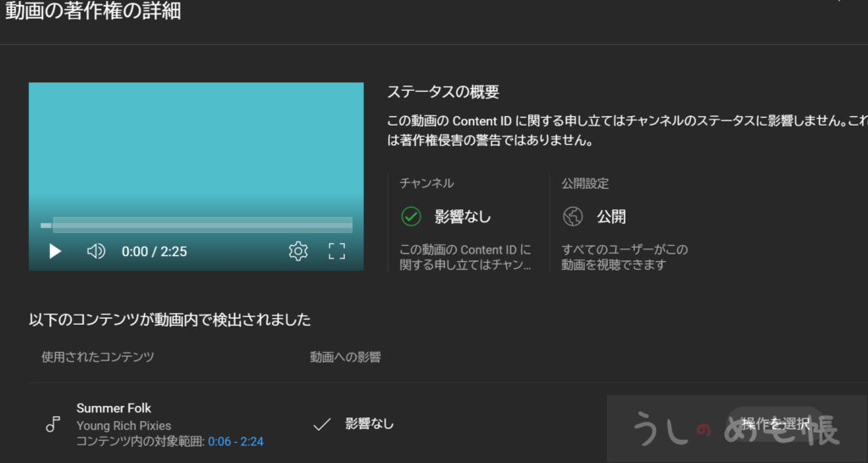Enter fullscreen mode in the player

tap(337, 251)
